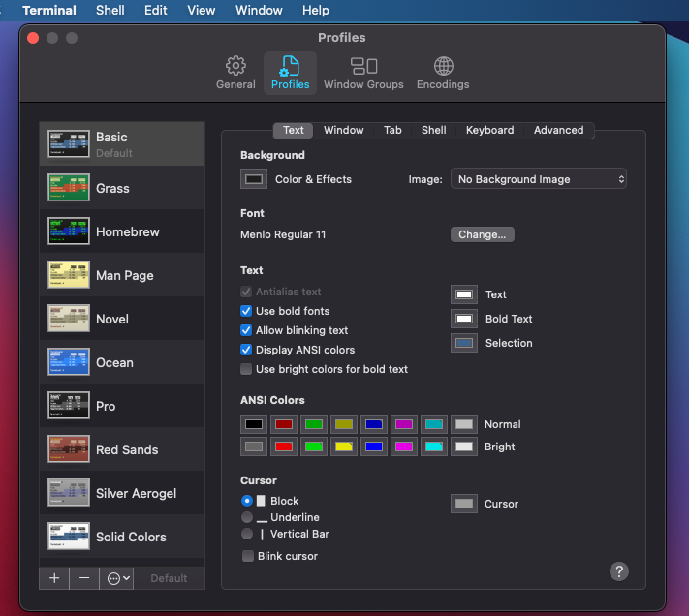Open the Window Groups pane

363,73
